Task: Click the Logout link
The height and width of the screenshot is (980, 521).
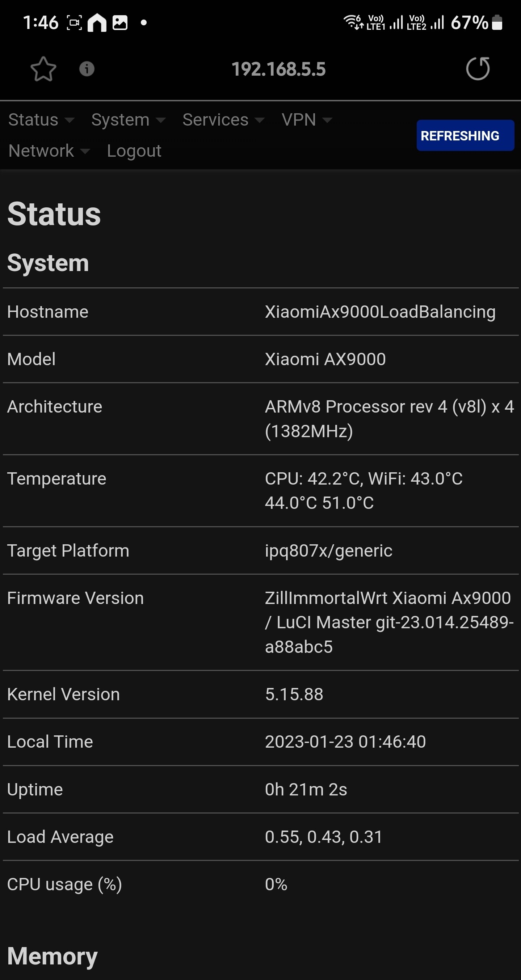Action: tap(134, 151)
